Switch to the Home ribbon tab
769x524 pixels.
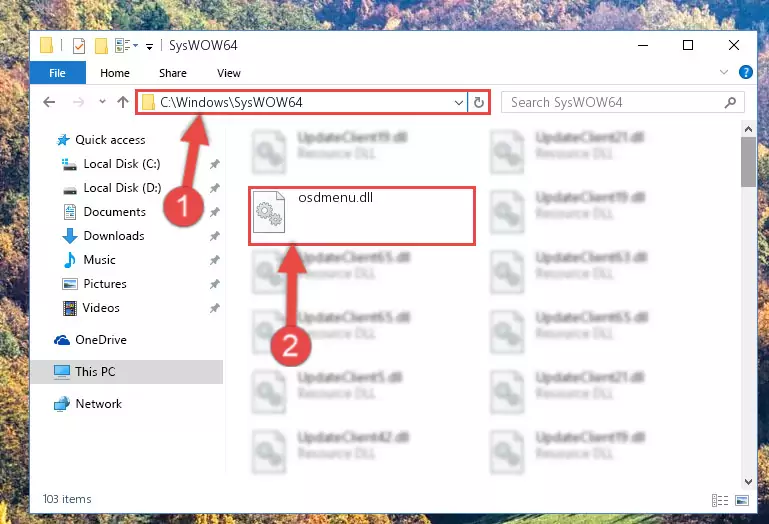point(115,73)
